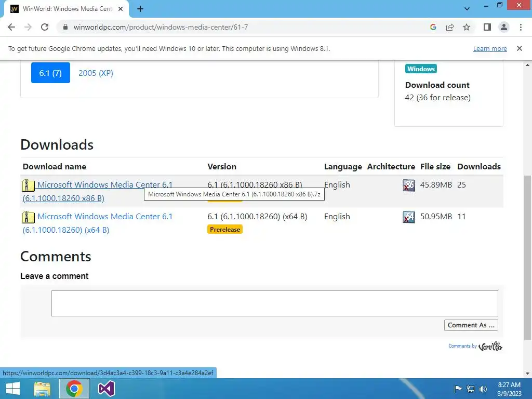Reload the WinWorld page
The width and height of the screenshot is (532, 399).
(x=45, y=27)
